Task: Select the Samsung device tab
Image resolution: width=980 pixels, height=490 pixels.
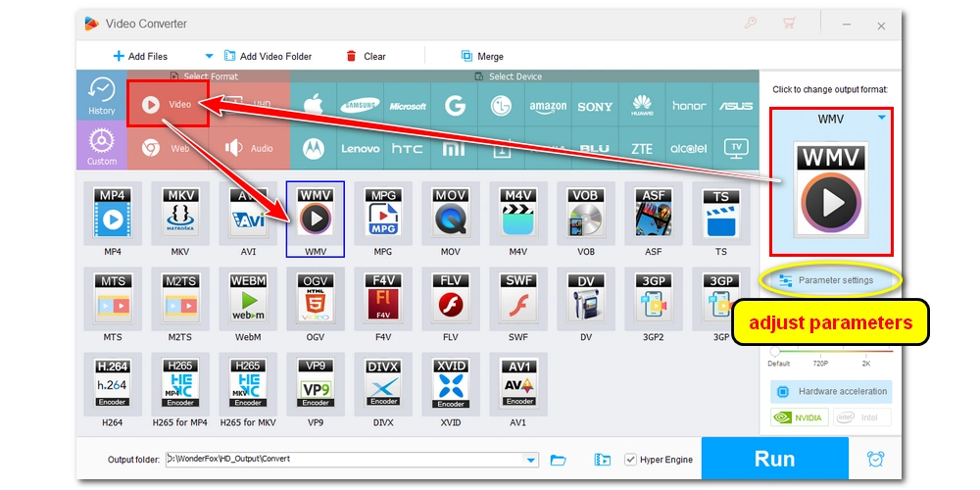Action: pos(360,106)
